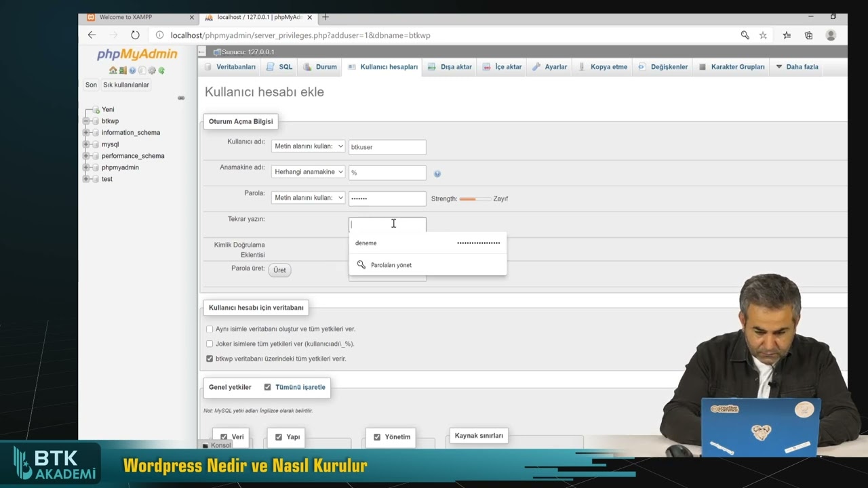Collapse the btkwp database tree node
The image size is (868, 488).
86,121
